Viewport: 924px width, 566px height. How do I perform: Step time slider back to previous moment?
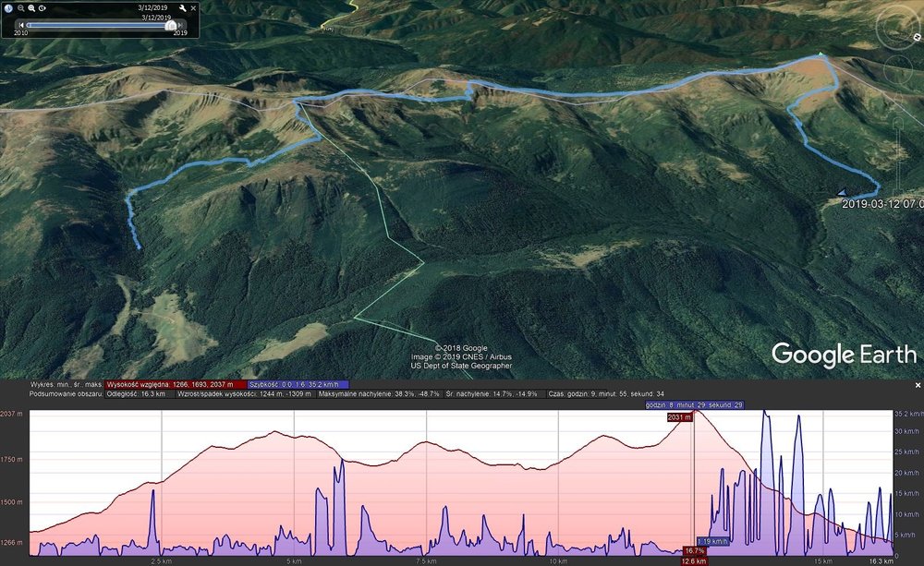[21, 25]
